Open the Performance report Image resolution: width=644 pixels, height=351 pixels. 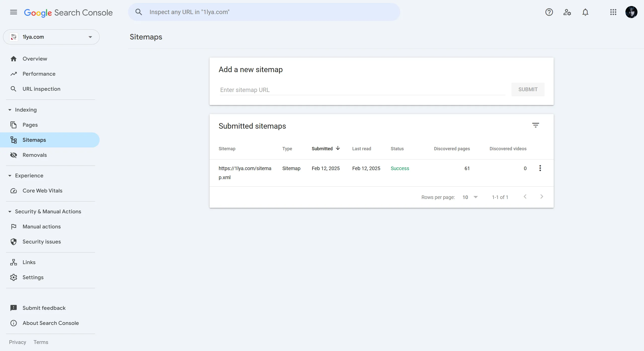(39, 74)
